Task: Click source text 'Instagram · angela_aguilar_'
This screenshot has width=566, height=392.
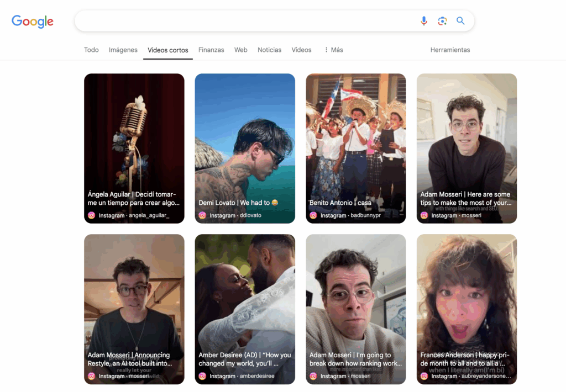Action: pos(134,215)
